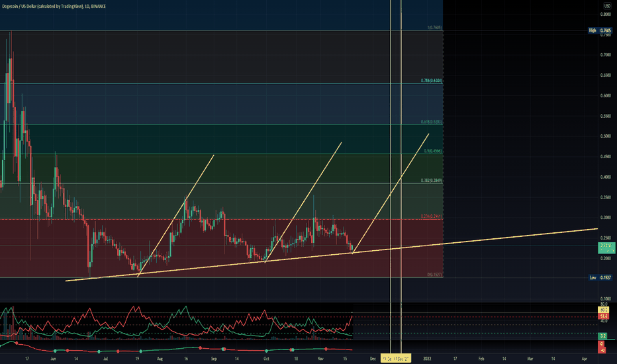Click the 0.3000 price axis label
This screenshot has height=364, width=617.
point(606,218)
